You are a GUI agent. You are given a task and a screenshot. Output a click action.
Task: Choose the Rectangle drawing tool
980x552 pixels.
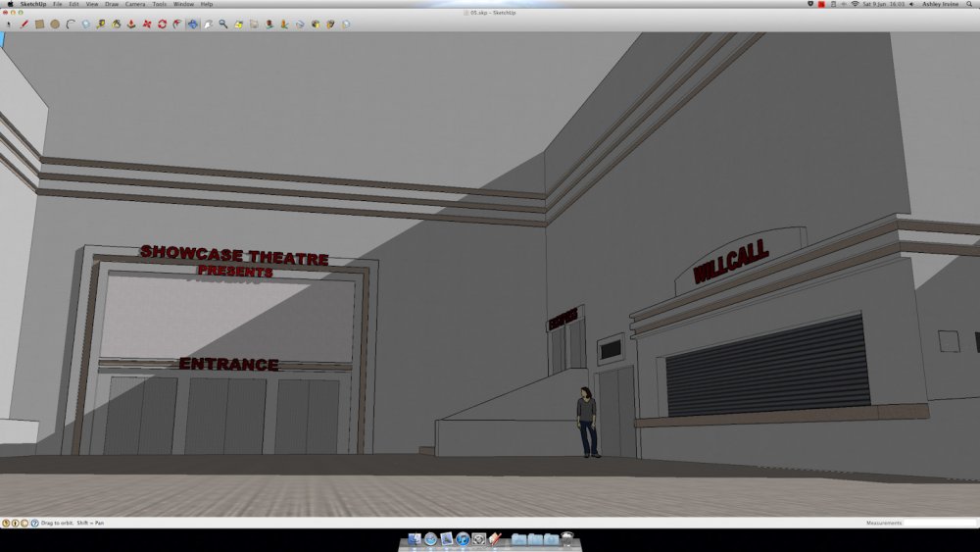(x=39, y=24)
